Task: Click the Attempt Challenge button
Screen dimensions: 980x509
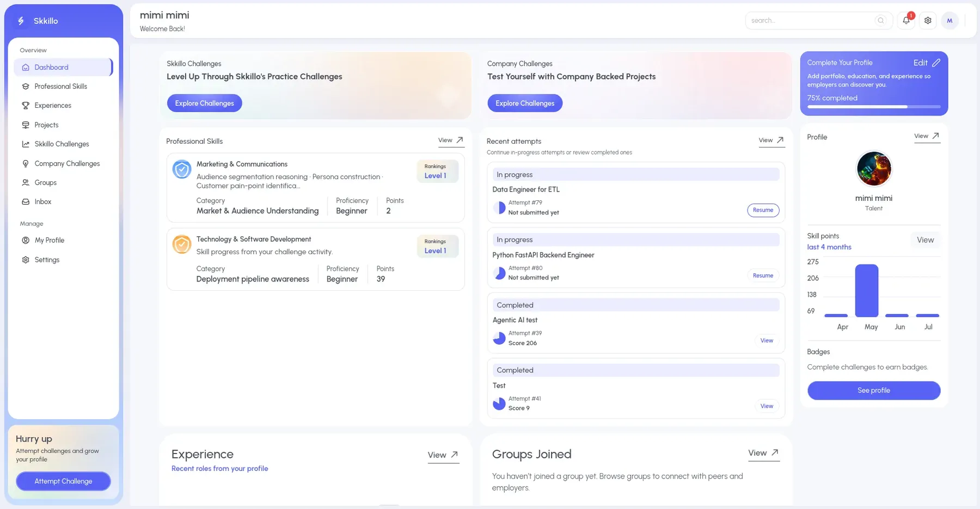Action: click(63, 481)
